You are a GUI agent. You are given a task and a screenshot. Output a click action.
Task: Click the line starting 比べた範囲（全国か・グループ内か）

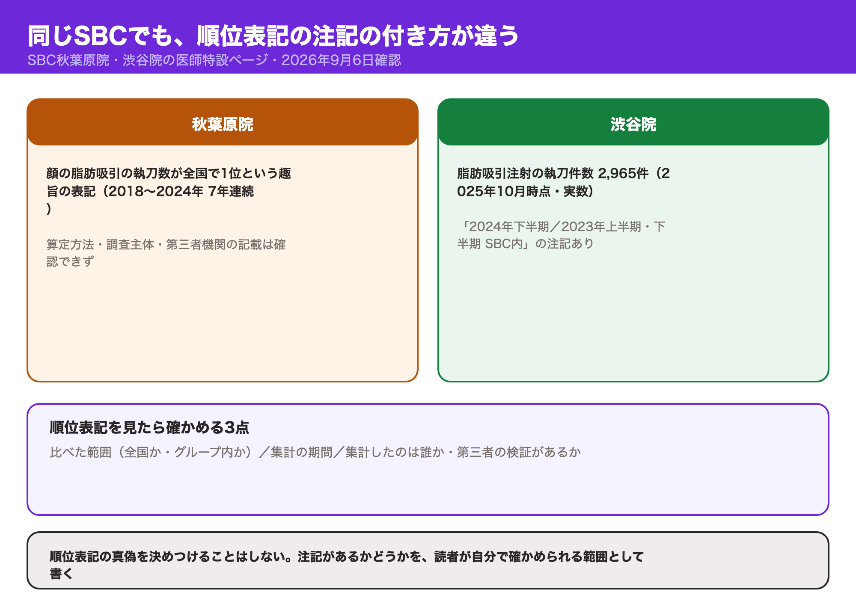pyautogui.click(x=315, y=452)
